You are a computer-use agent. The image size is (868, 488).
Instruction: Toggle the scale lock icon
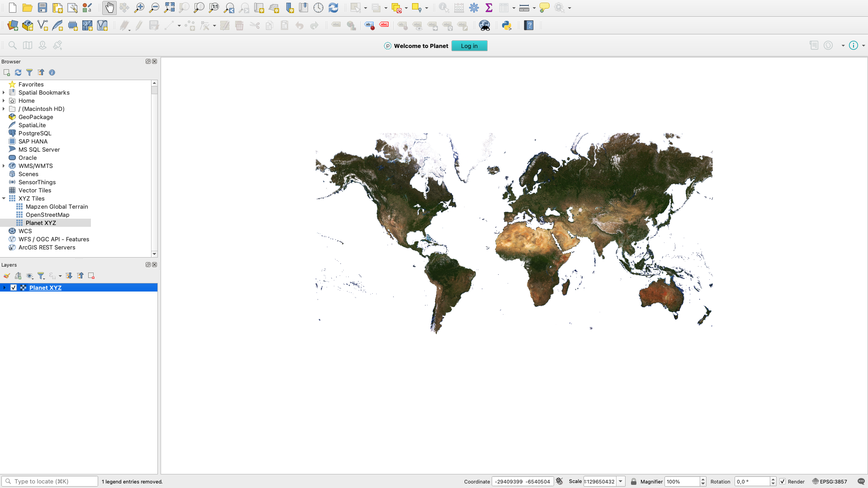(634, 482)
